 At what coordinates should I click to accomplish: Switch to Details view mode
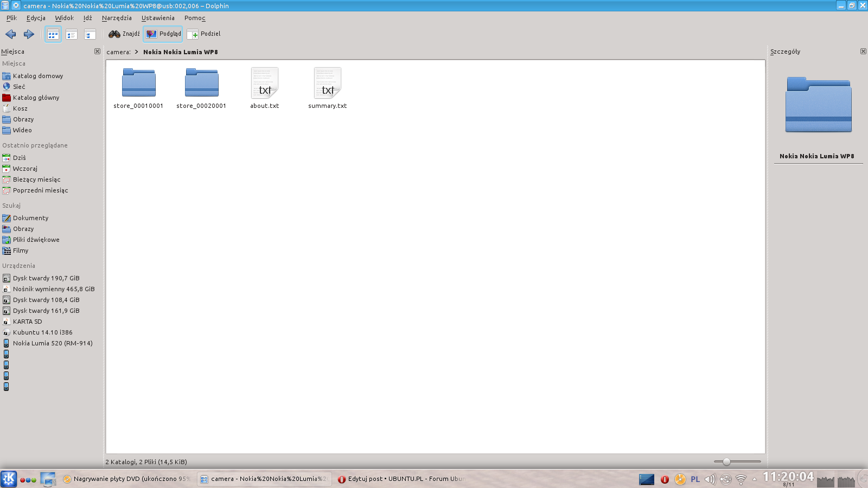tap(90, 34)
